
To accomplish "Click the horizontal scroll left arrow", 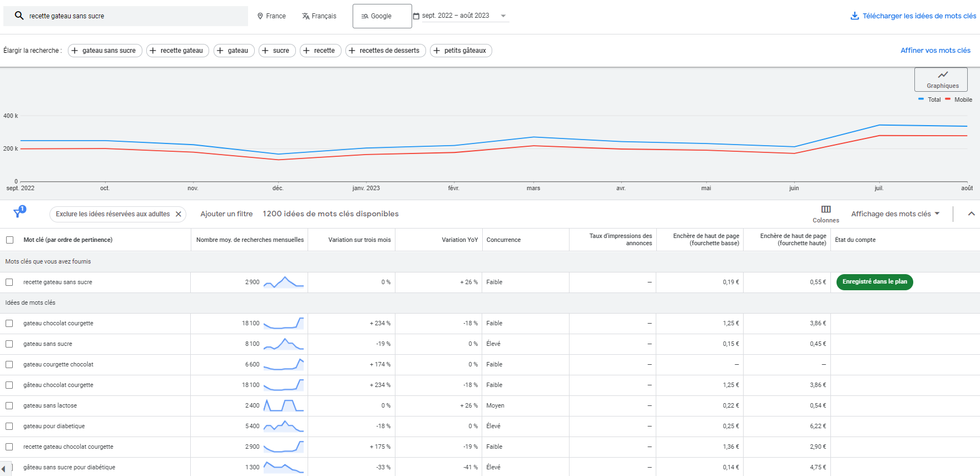I will coord(3,469).
